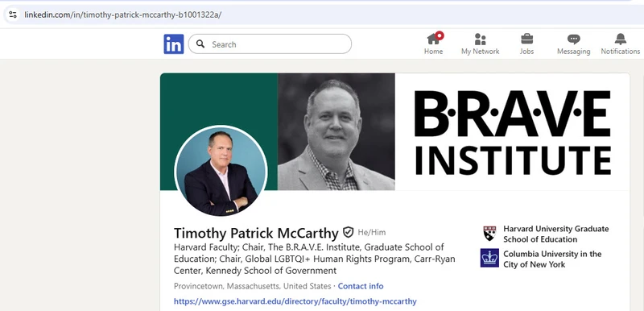Click the verified shield badge by name

click(x=349, y=232)
